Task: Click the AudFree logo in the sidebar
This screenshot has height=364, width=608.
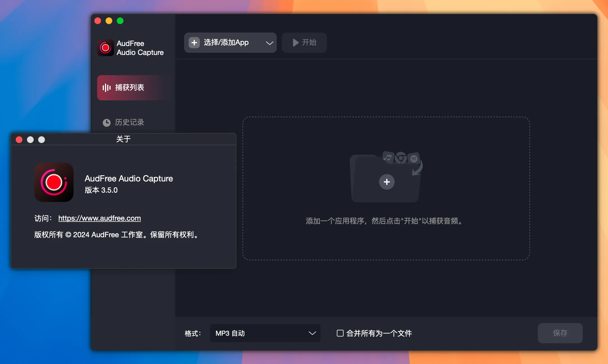Action: [x=106, y=48]
